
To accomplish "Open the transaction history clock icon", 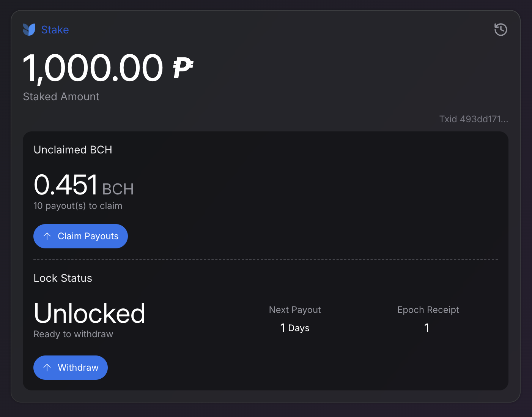I will (x=501, y=29).
